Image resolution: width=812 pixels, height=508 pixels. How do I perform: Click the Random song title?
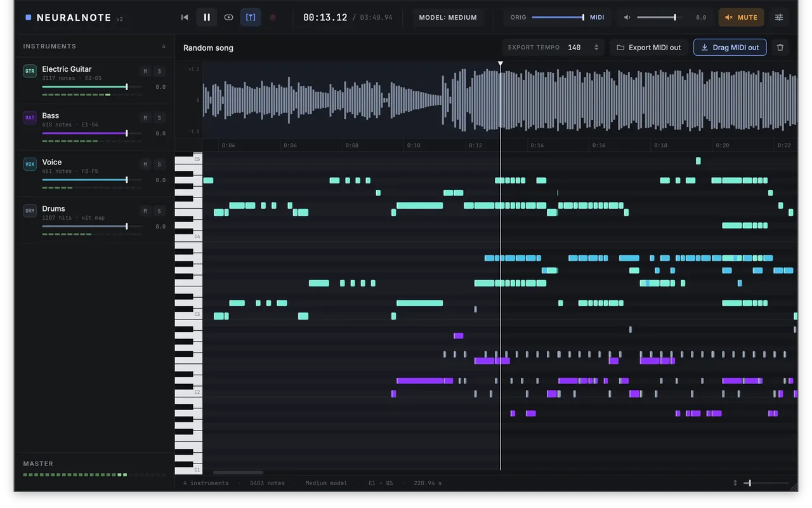pos(208,48)
